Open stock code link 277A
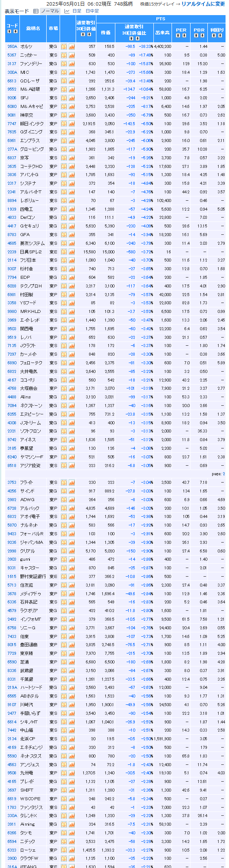Screen dimensions: 229x868 pyautogui.click(x=12, y=149)
